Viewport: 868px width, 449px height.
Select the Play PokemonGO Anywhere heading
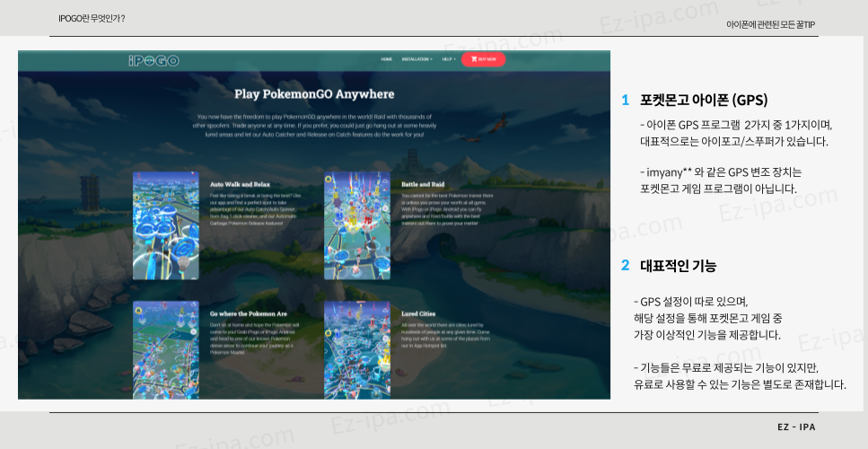(314, 93)
